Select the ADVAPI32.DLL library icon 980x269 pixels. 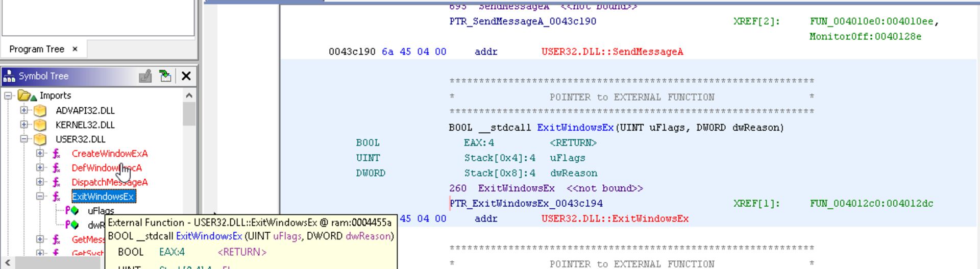pos(40,110)
